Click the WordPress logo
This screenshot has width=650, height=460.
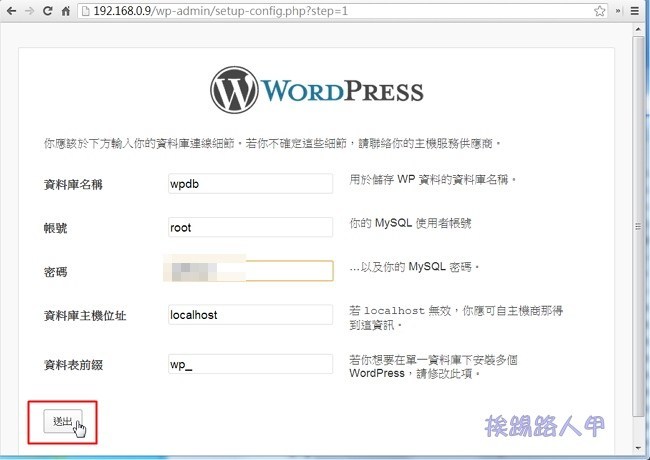(x=317, y=90)
